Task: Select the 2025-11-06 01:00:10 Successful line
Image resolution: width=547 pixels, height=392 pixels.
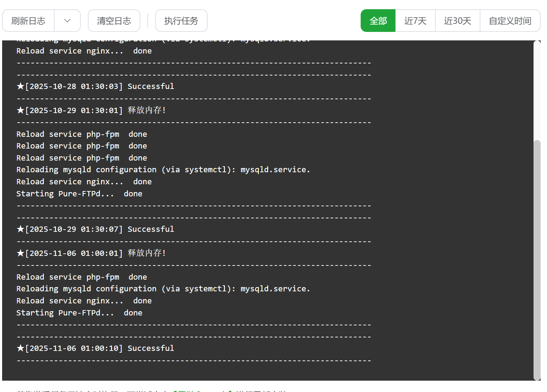Action: [95, 348]
